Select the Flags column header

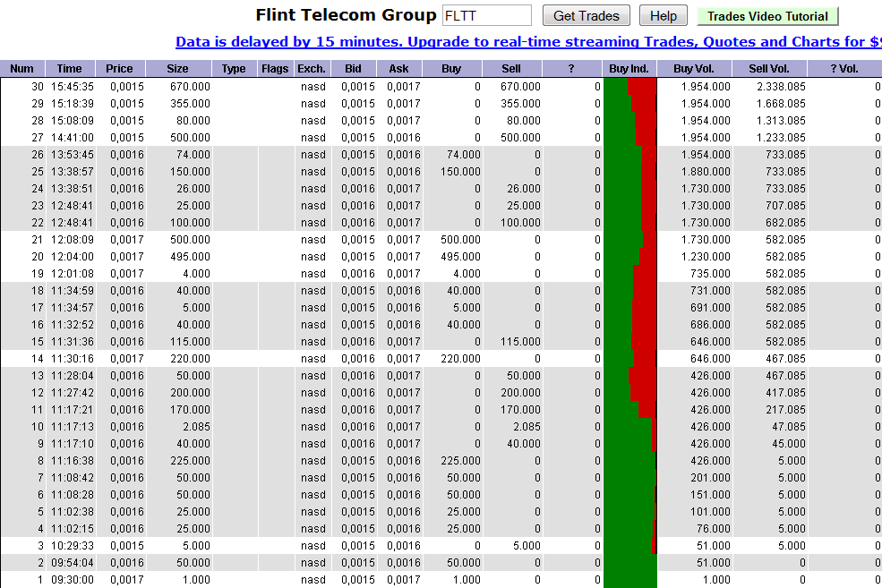275,69
